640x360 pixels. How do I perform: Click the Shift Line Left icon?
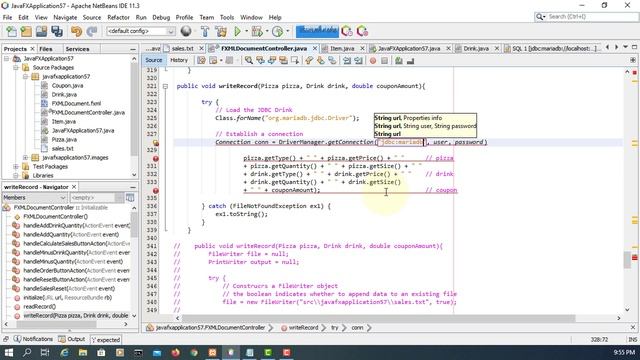347,61
